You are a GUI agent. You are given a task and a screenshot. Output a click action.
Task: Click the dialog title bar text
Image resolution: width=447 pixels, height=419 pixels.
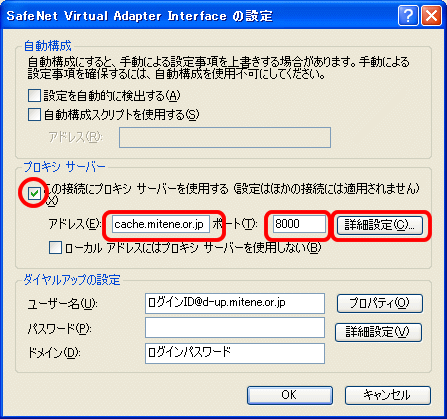(x=139, y=16)
